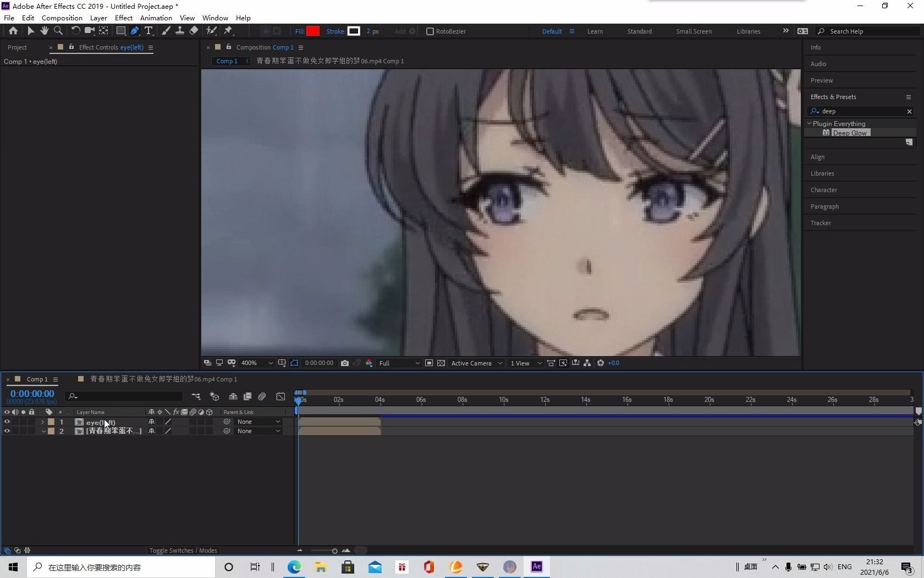Screen dimensions: 924x578
Task: Open Show Channel color management icon
Action: 369,363
